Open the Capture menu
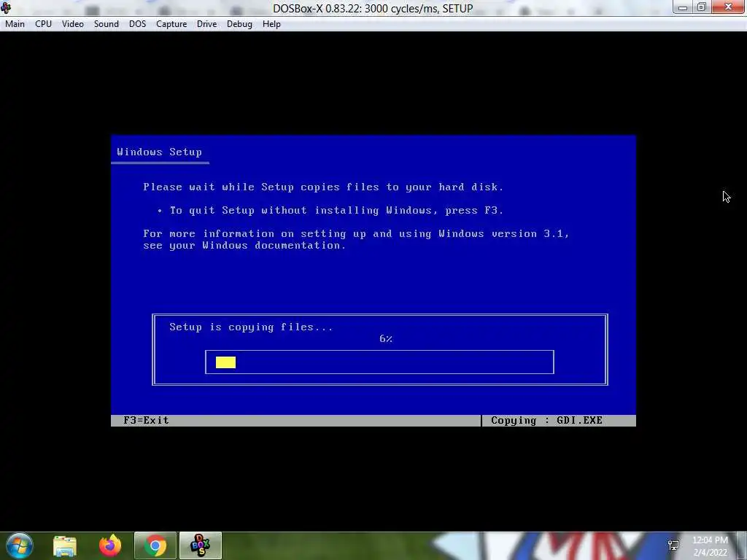Screen dimensions: 747x560 click(x=171, y=24)
